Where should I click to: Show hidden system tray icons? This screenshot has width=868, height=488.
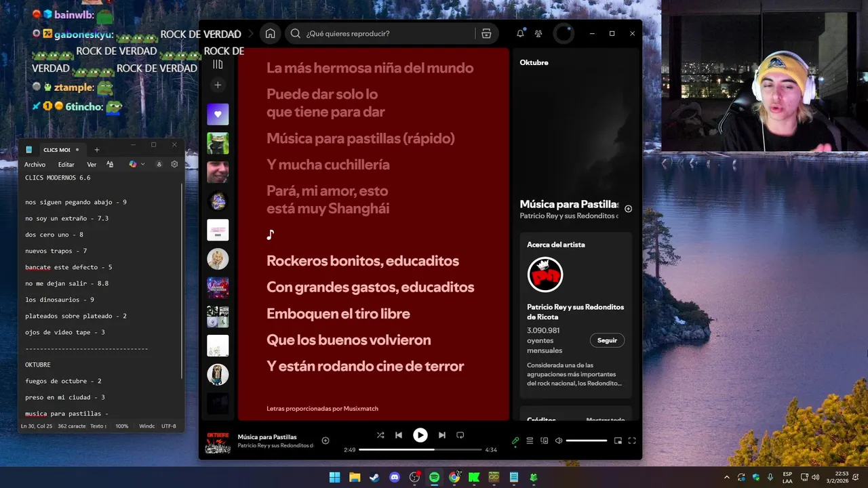pos(726,477)
